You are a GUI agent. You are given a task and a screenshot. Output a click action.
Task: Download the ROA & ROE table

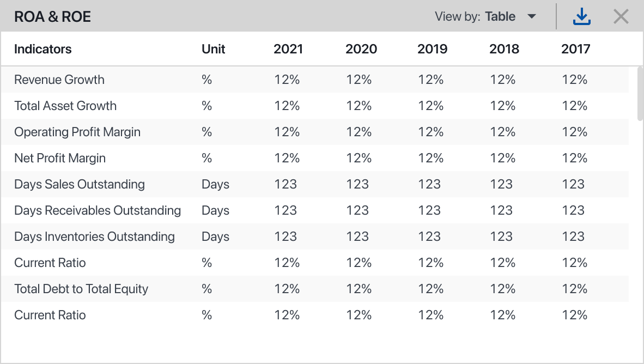pos(581,17)
